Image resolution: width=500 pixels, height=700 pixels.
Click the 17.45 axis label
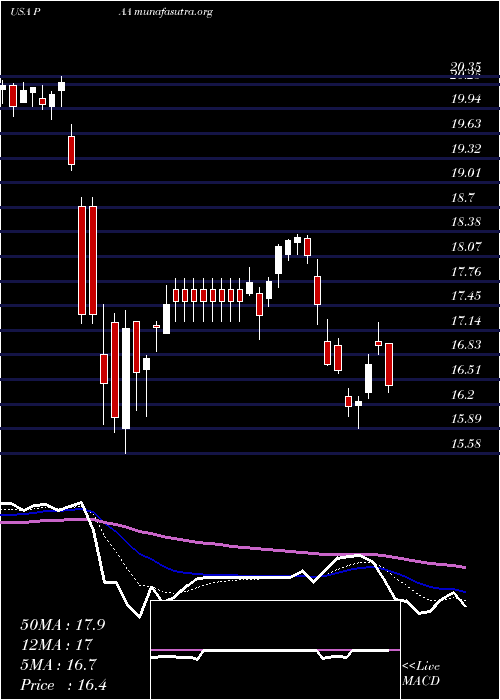click(466, 296)
